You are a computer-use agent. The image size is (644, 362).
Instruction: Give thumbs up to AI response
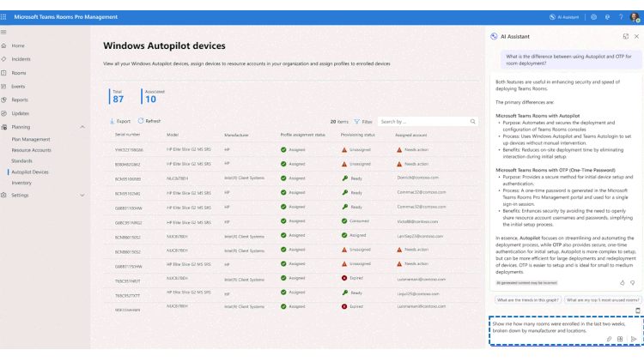coord(623,283)
